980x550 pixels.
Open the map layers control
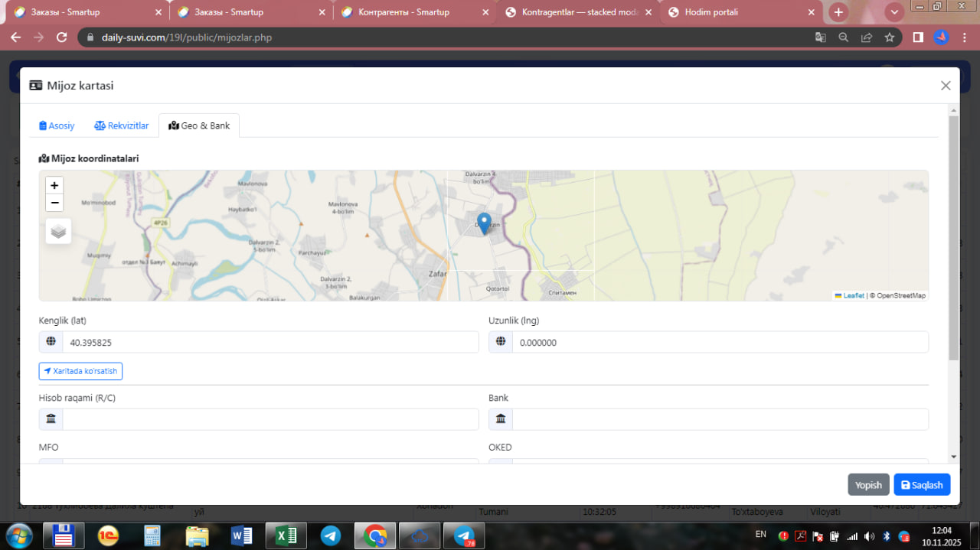point(58,231)
